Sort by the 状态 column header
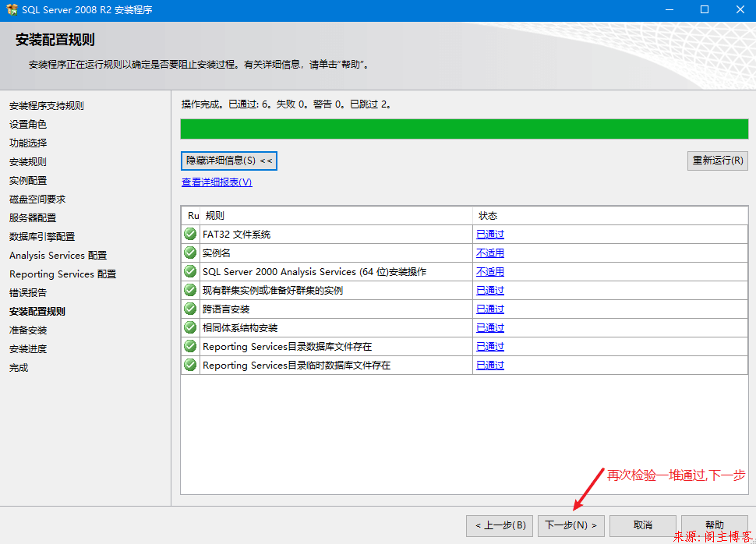 610,216
